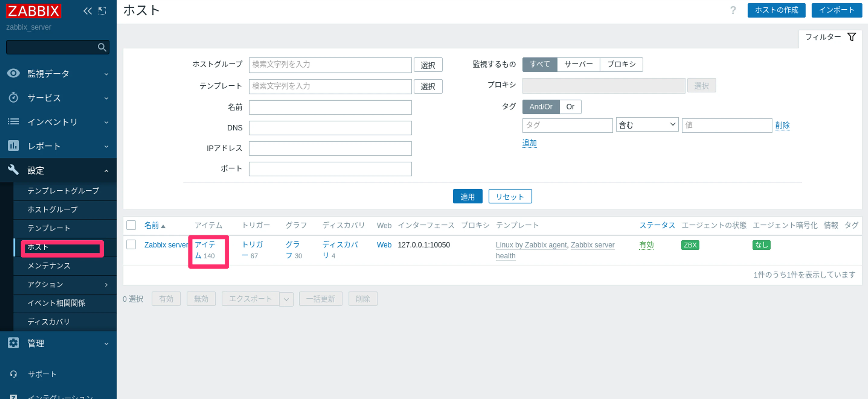Screen dimensions: 868x399
Task: Open アイテム 140 for Zabbix server
Action: (205, 250)
